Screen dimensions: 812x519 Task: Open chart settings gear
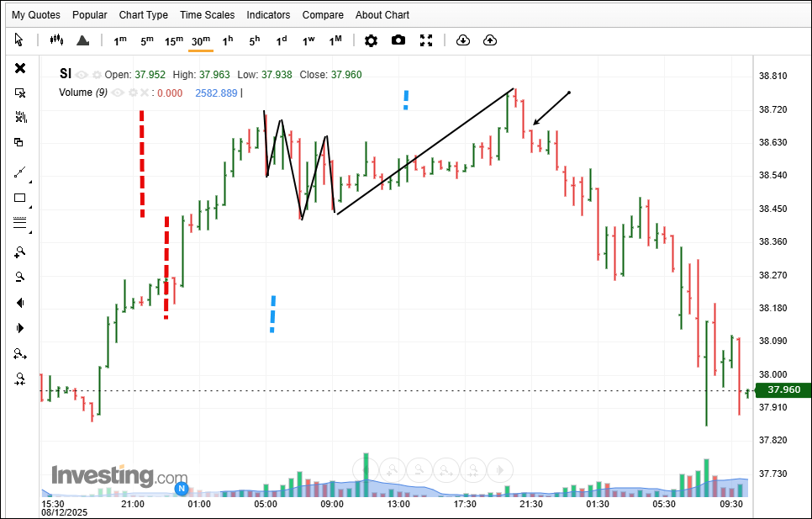point(371,40)
